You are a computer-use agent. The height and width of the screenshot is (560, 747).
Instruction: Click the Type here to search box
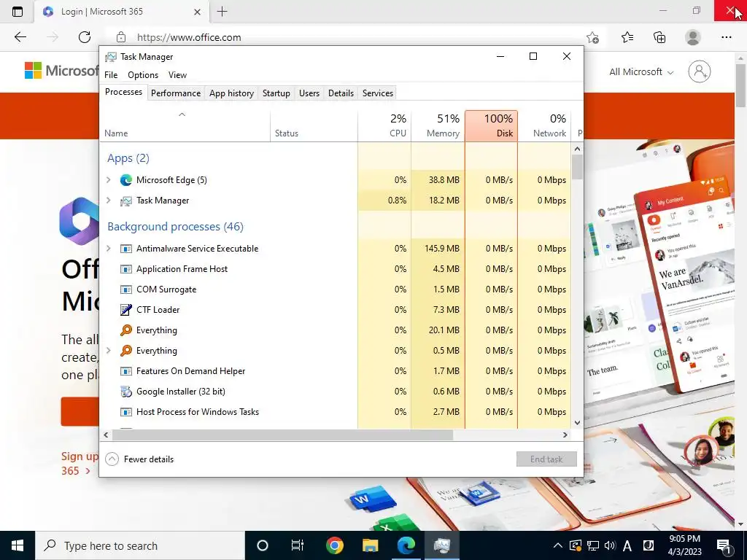140,545
